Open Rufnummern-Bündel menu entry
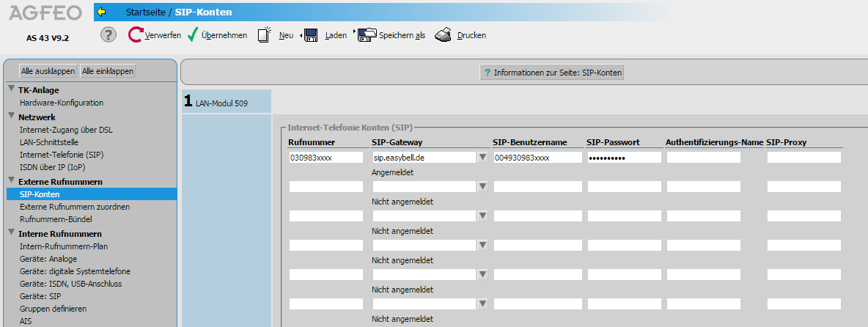Image resolution: width=868 pixels, height=327 pixels. coord(56,219)
